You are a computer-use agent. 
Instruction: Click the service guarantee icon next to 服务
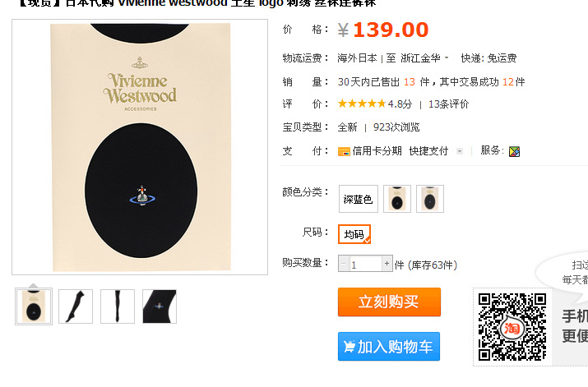(514, 151)
